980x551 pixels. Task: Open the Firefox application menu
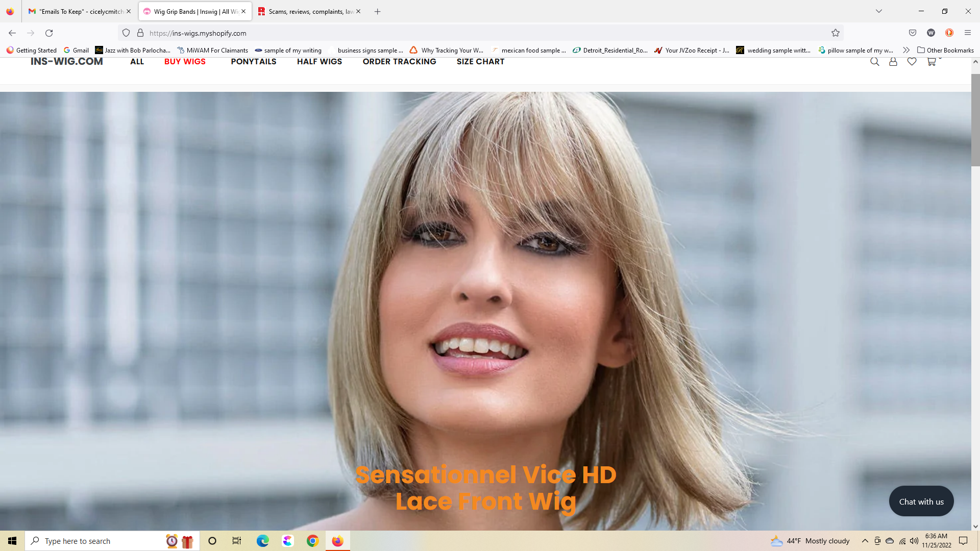(x=967, y=33)
